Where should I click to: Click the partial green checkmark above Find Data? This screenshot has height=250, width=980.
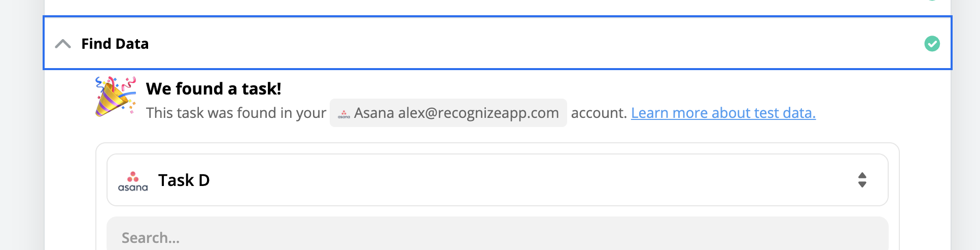click(x=932, y=1)
